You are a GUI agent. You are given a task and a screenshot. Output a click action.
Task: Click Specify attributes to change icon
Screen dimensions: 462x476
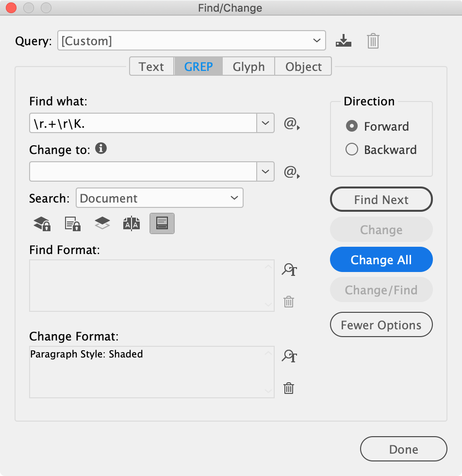289,357
